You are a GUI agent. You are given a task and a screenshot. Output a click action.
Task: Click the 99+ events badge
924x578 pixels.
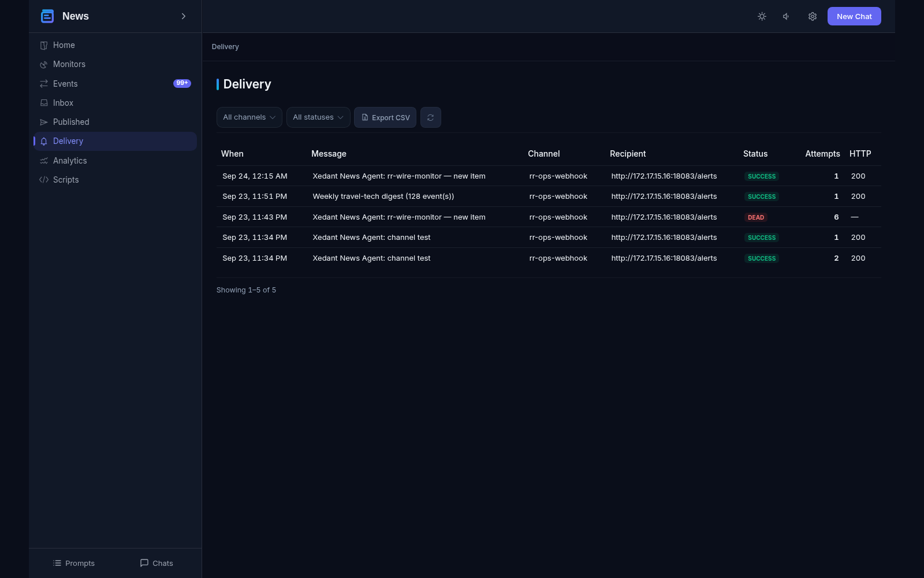point(182,83)
